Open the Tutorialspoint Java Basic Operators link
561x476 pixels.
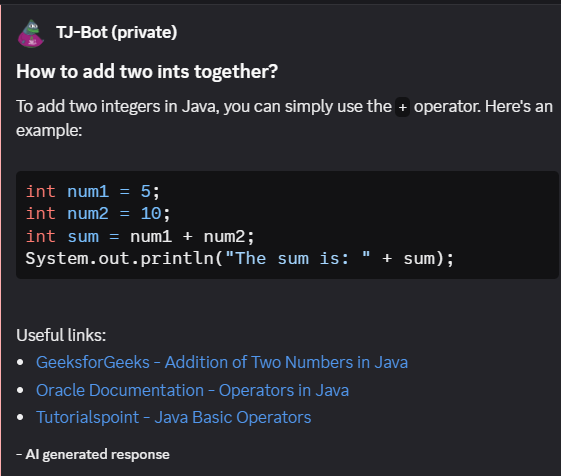tap(174, 417)
